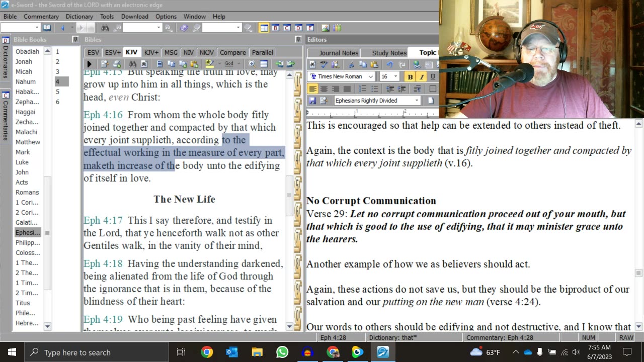644x362 pixels.
Task: Open the highlighter color dropdown arrow
Action: 219,64
